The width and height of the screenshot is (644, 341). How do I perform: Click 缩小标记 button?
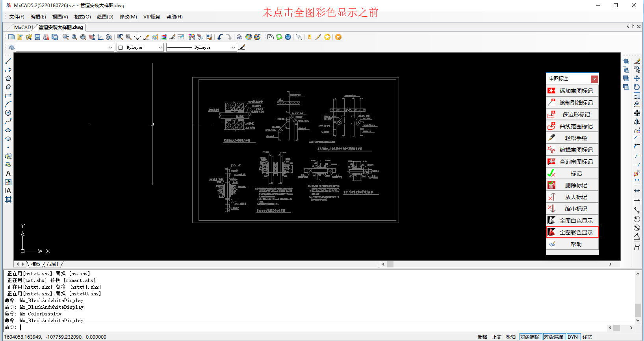tap(572, 209)
